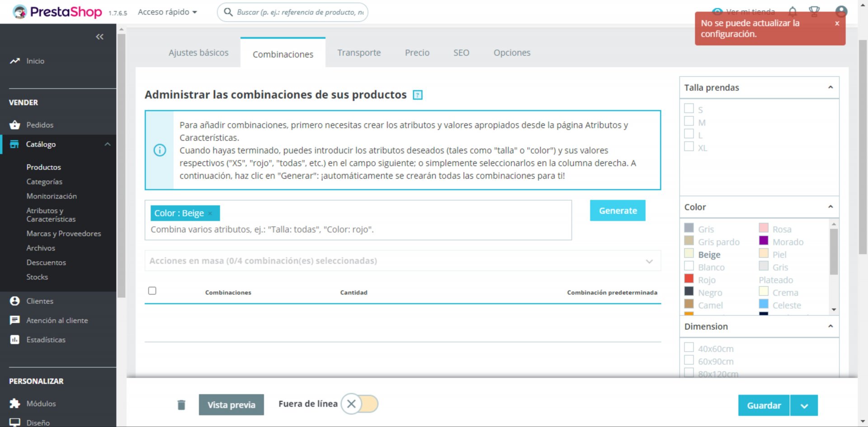Switch to Ajustes básicos tab
The width and height of the screenshot is (868, 427).
(198, 52)
